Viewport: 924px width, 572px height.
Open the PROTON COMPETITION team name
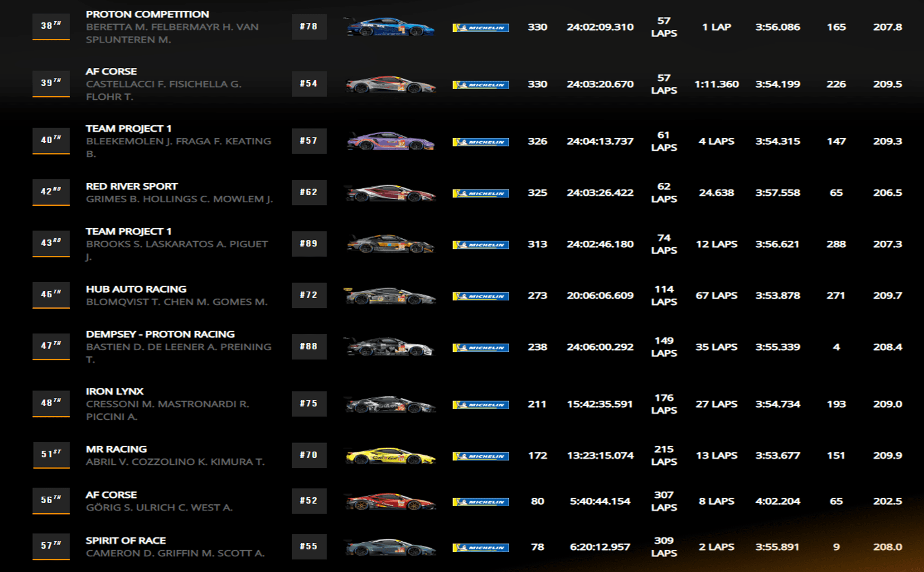click(147, 14)
